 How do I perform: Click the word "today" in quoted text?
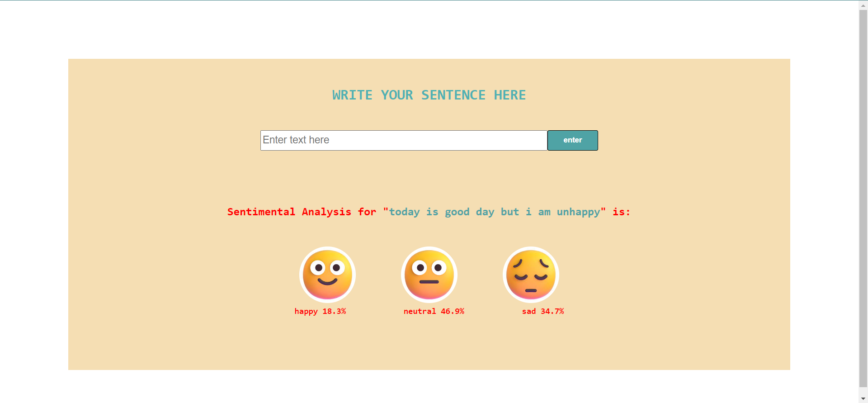[x=404, y=212]
